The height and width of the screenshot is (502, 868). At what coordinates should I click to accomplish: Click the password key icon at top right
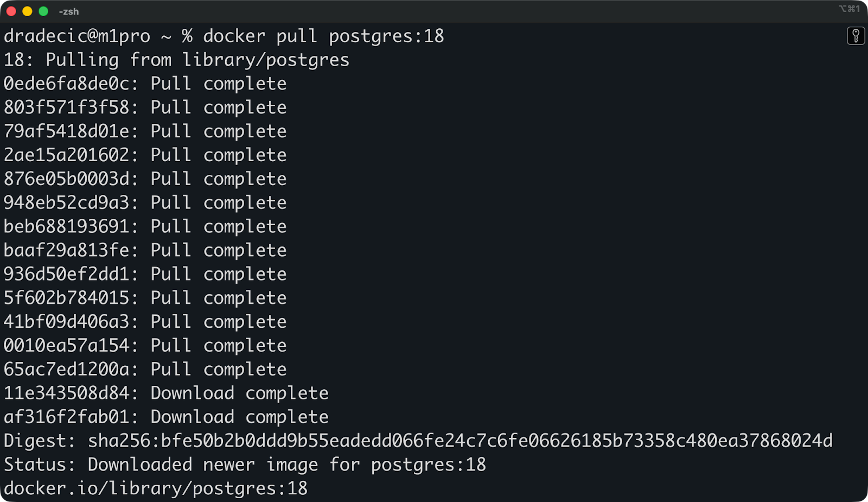[x=856, y=36]
